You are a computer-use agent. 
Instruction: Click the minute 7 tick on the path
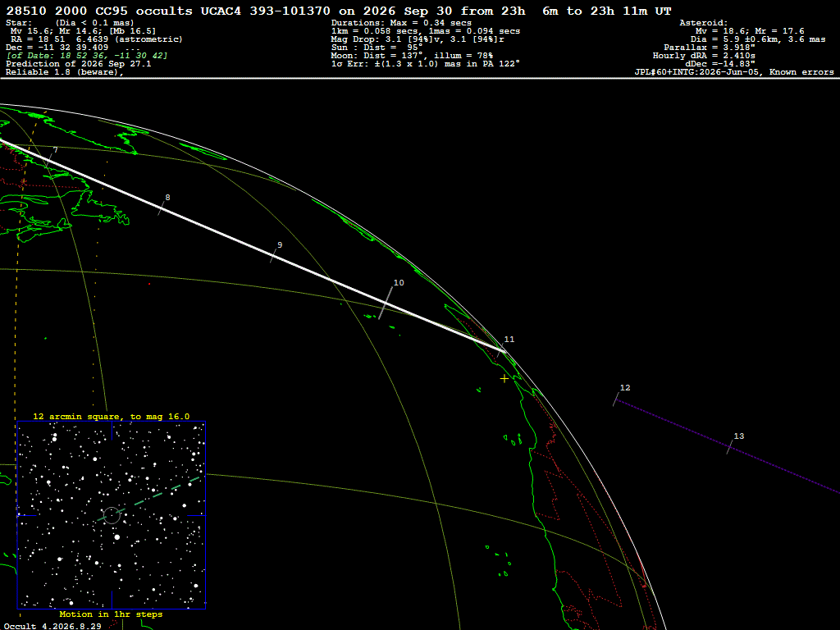pos(49,160)
